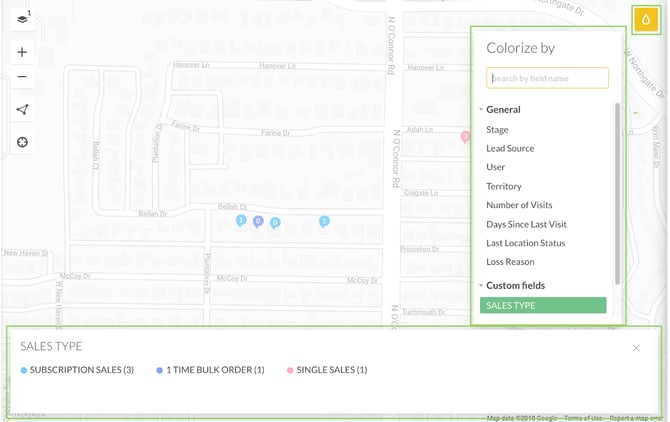The height and width of the screenshot is (422, 670).
Task: Colorize by Territory
Action: [x=504, y=186]
